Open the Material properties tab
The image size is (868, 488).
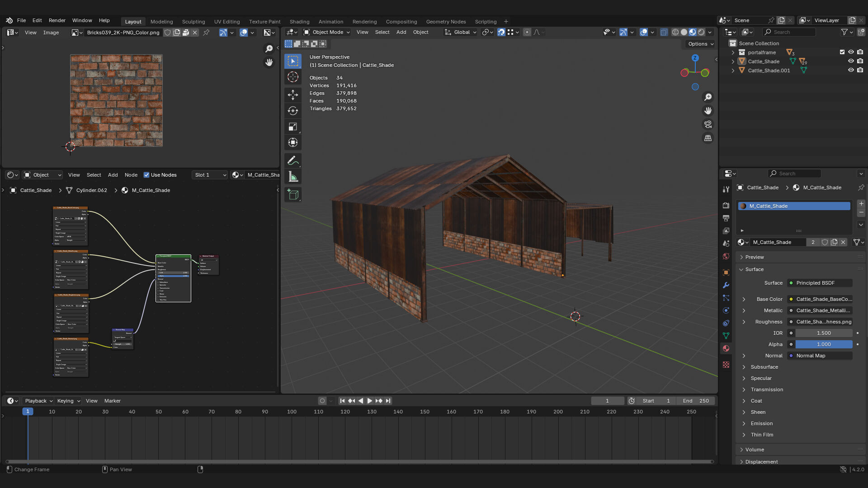(x=726, y=348)
